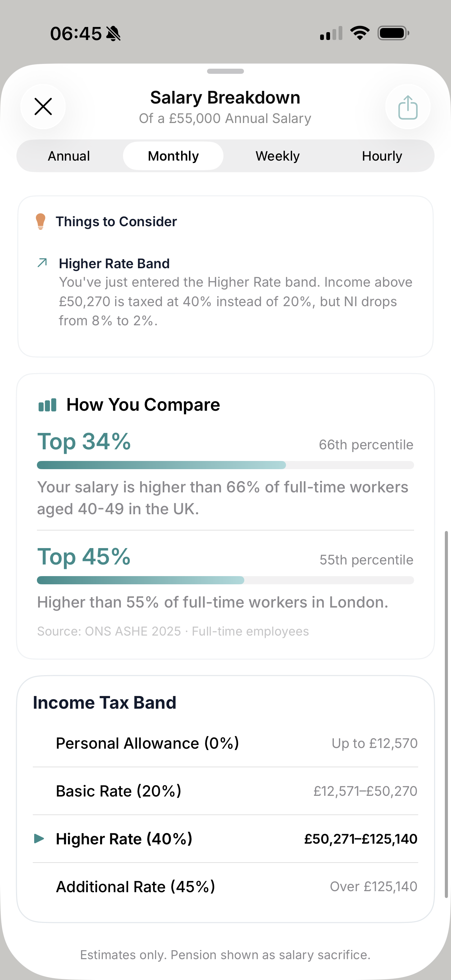
Task: Tap the Wi-Fi status icon
Action: 359,33
